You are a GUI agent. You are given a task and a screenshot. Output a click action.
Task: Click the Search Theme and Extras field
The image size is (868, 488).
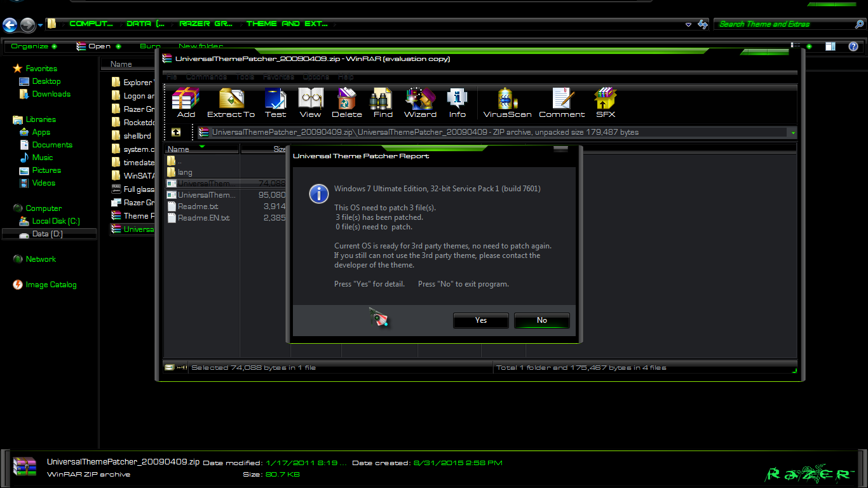click(x=785, y=24)
